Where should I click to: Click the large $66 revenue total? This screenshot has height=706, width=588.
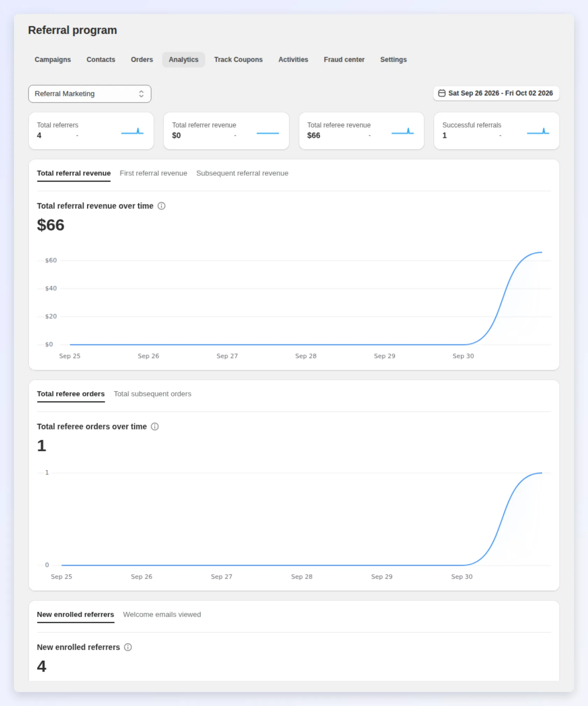(x=51, y=225)
